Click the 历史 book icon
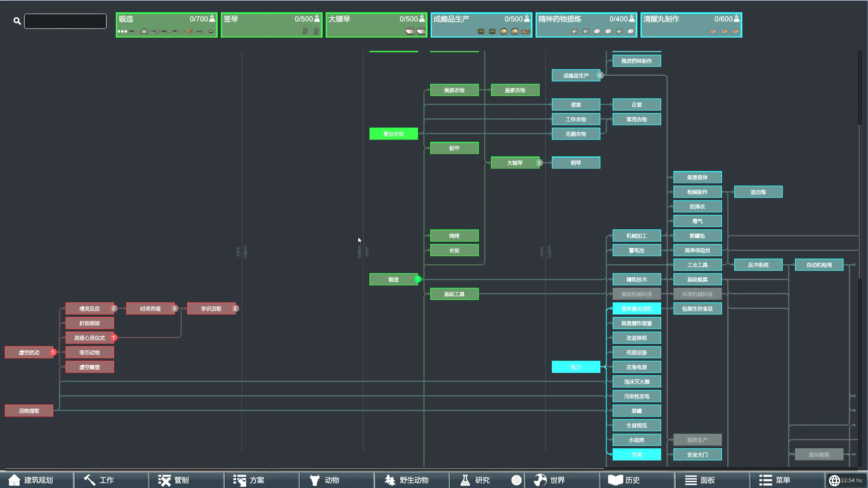Image resolution: width=868 pixels, height=488 pixels. point(615,480)
